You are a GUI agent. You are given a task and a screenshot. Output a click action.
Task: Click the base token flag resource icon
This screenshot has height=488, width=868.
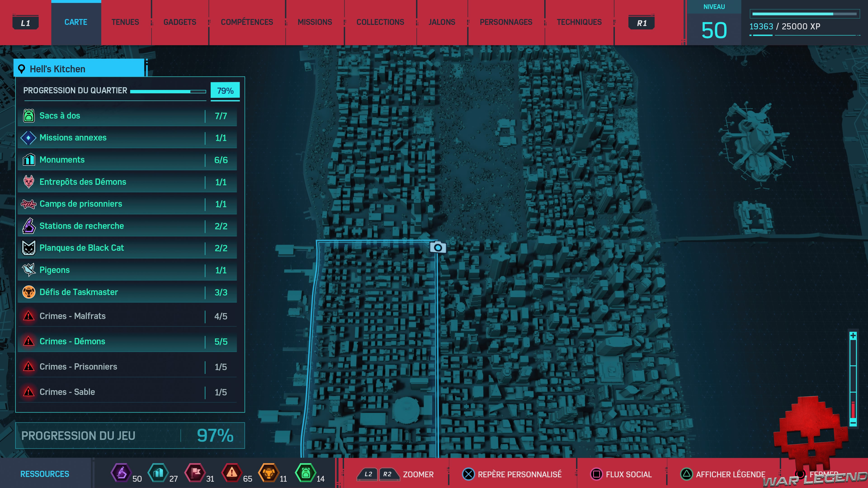tap(195, 472)
